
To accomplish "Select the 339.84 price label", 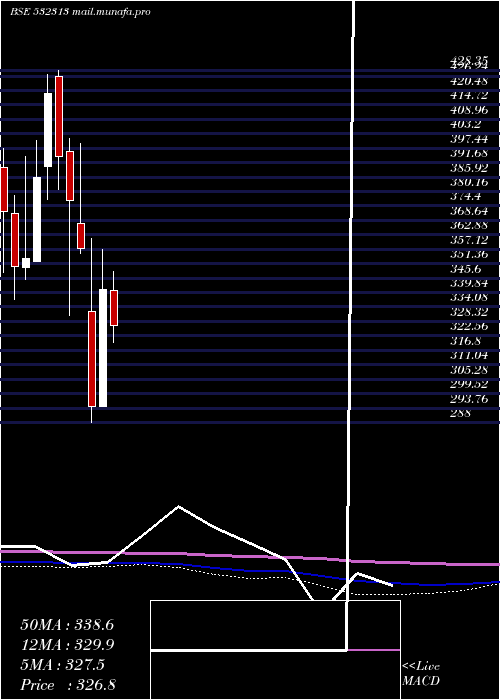I will coord(469,283).
